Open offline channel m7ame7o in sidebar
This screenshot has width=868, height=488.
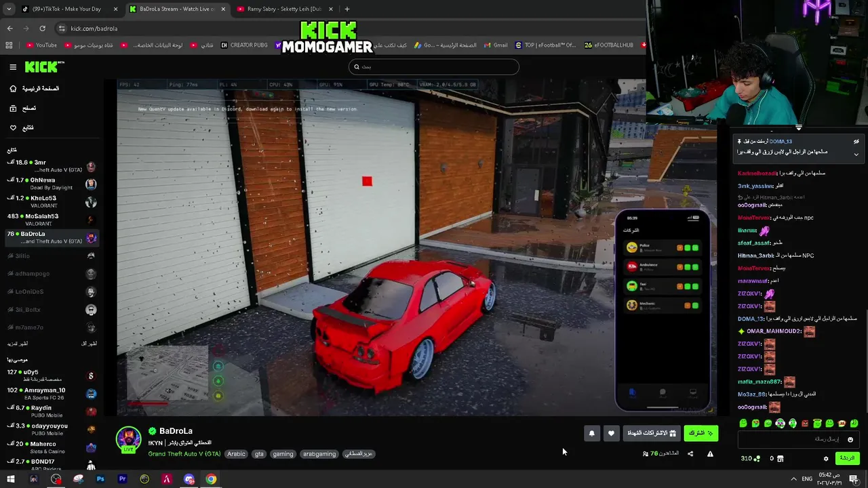point(52,327)
